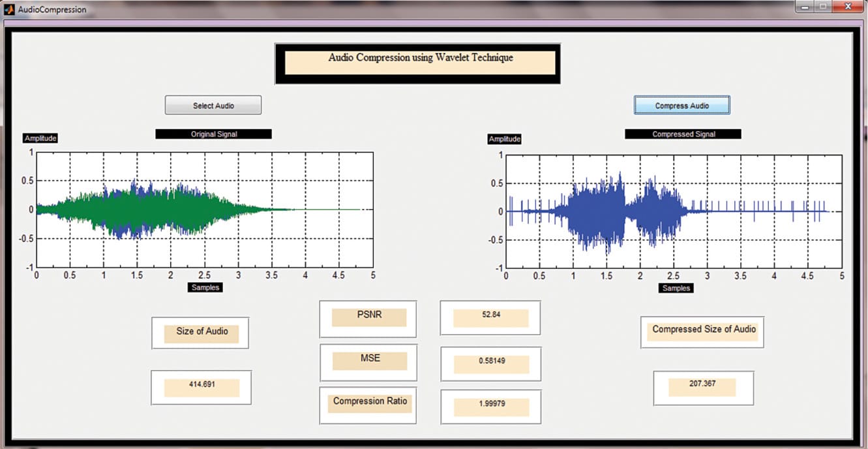Select the 414.691 audio size field
Image resolution: width=868 pixels, height=449 pixels.
coord(201,386)
